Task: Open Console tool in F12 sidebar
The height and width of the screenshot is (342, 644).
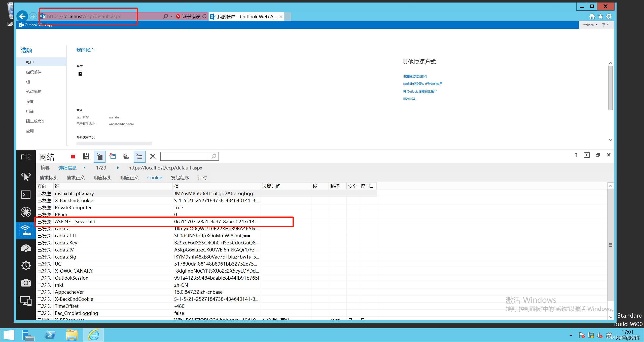Action: tap(26, 194)
